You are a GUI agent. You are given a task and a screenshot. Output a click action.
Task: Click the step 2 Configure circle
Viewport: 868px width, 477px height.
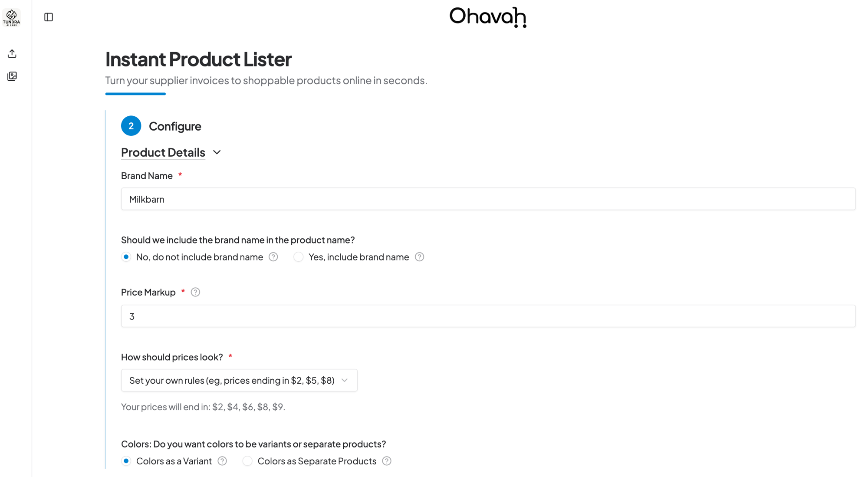point(131,126)
